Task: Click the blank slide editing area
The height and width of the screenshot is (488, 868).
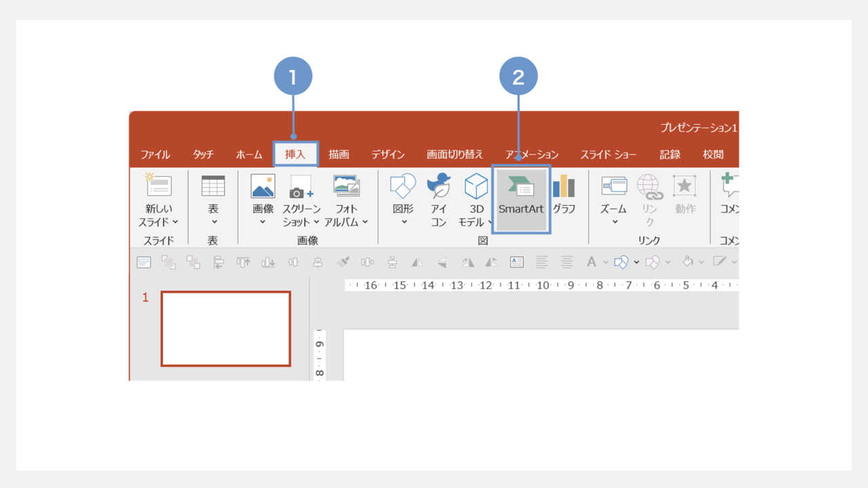Action: (541, 354)
